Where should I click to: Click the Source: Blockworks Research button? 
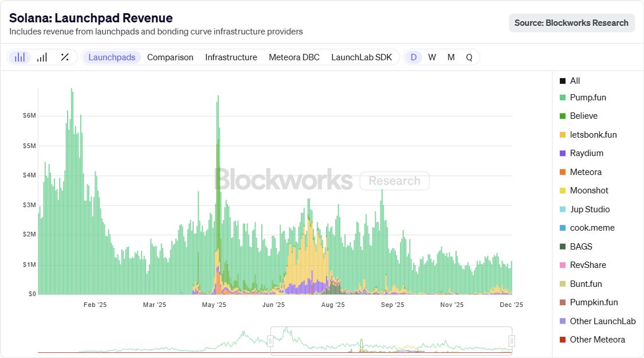pyautogui.click(x=571, y=23)
